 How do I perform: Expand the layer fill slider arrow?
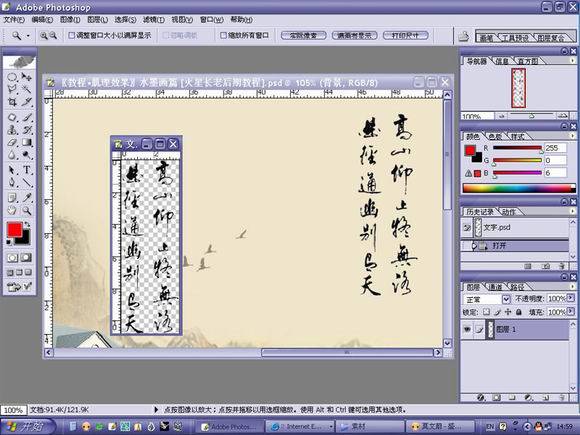pyautogui.click(x=570, y=311)
